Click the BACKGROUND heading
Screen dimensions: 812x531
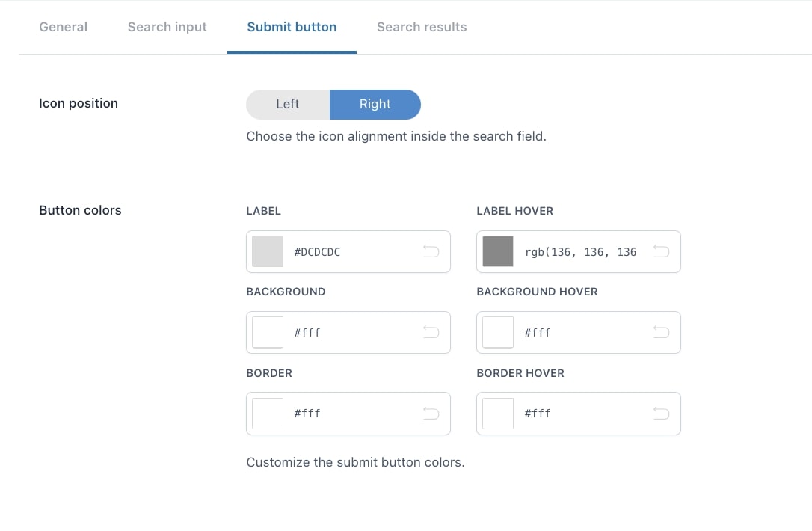coord(286,292)
